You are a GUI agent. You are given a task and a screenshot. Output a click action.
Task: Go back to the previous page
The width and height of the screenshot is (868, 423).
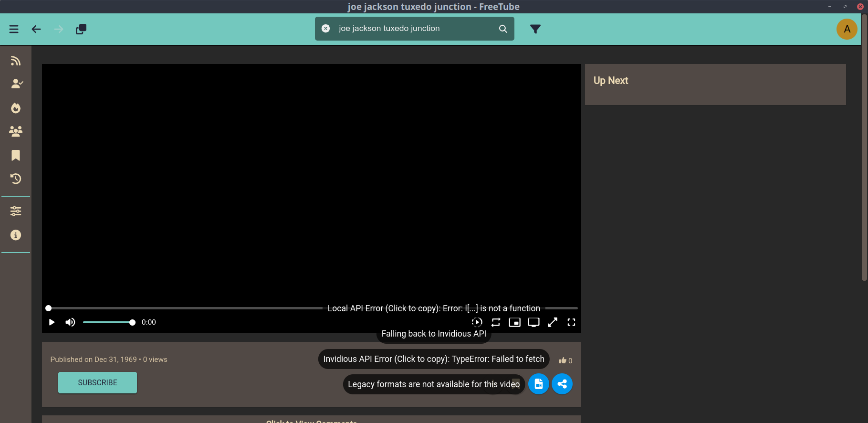(x=36, y=29)
